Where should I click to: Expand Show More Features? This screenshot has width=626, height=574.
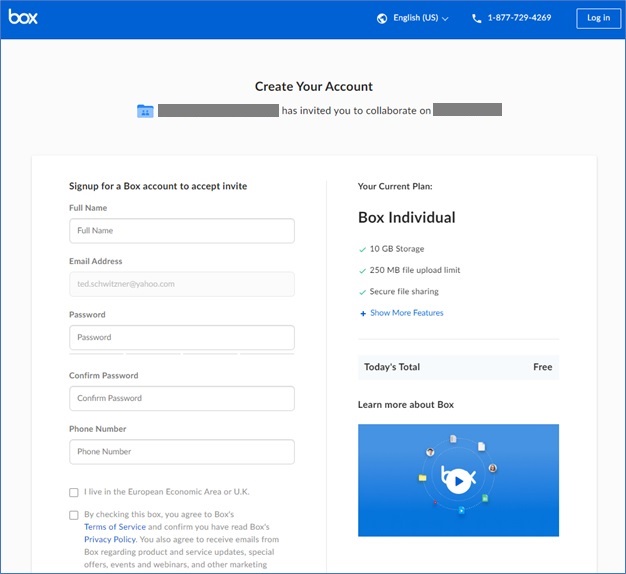[407, 313]
